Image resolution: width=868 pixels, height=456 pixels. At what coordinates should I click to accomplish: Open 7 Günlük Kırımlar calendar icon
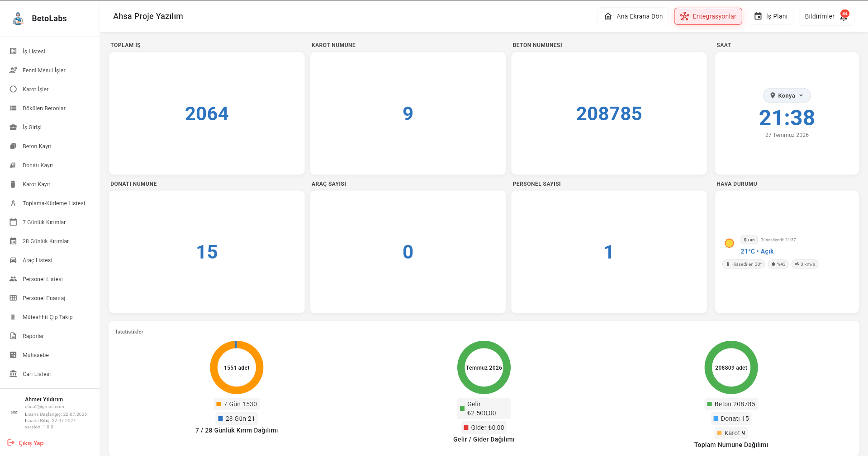(x=13, y=222)
